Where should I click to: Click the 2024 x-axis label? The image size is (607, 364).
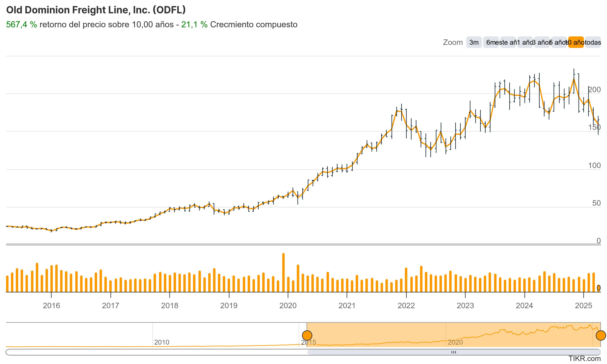pos(524,305)
